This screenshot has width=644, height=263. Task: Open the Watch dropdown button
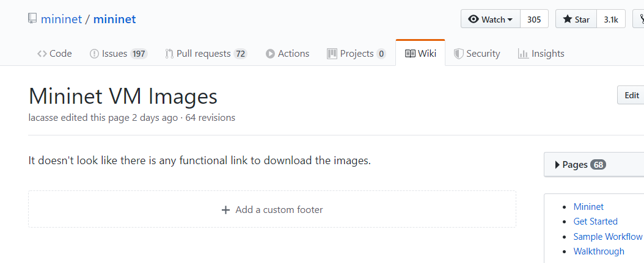click(x=491, y=20)
